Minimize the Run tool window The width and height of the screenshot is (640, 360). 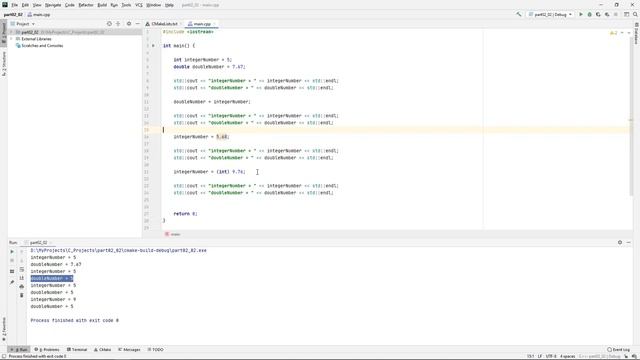click(x=629, y=242)
